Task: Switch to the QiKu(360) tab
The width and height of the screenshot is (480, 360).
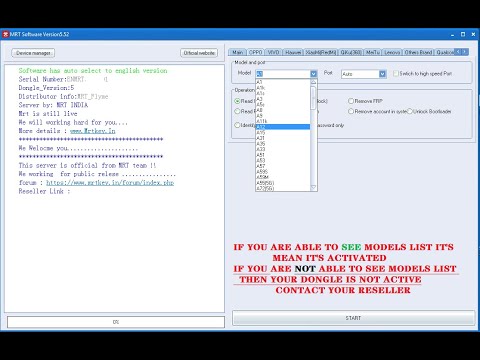Action: [x=351, y=52]
